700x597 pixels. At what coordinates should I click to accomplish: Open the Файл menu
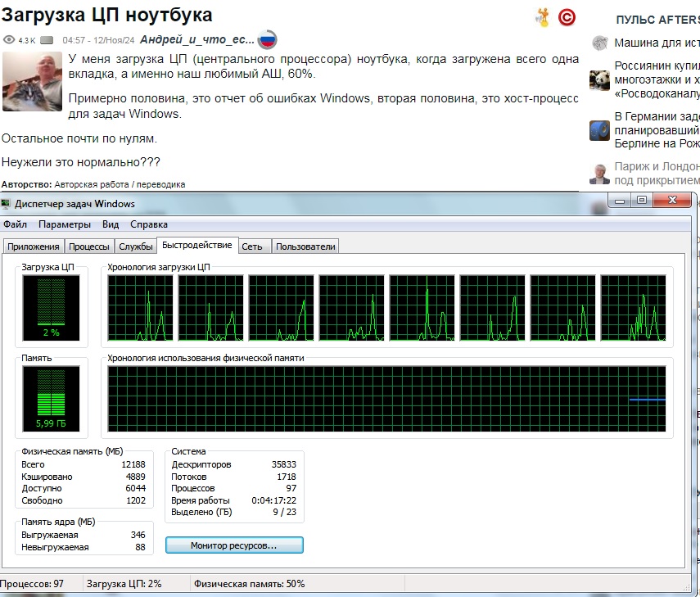point(15,224)
